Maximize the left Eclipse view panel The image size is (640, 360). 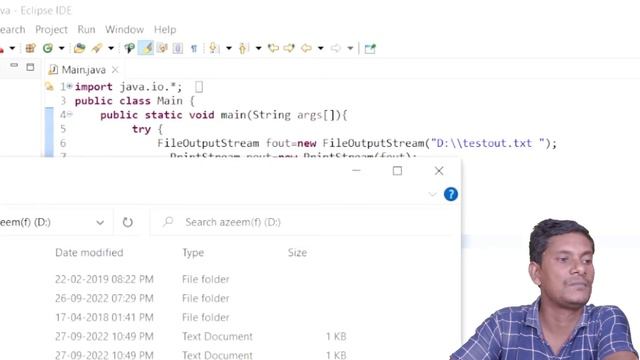[x=30, y=67]
